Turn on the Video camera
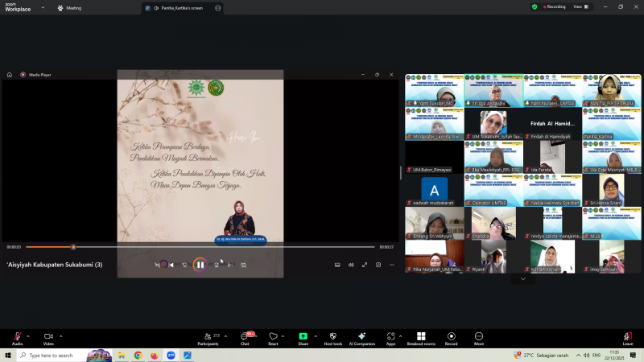The width and height of the screenshot is (644, 362). [x=48, y=336]
